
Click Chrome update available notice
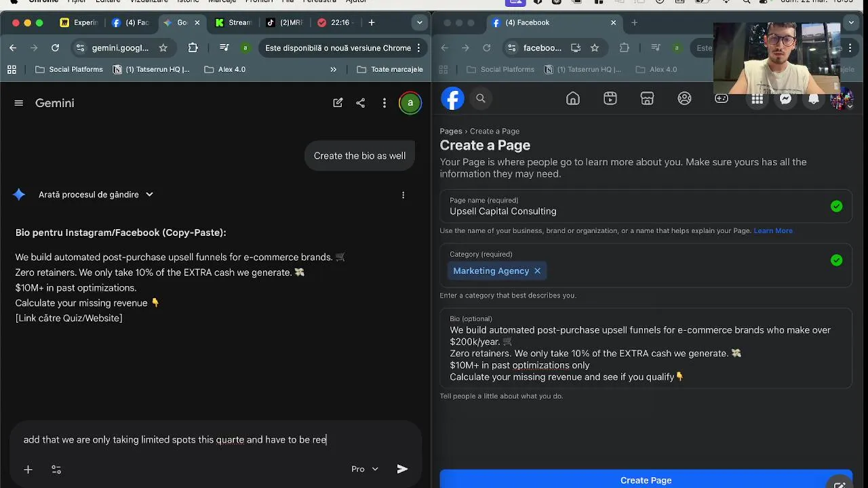pyautogui.click(x=338, y=48)
